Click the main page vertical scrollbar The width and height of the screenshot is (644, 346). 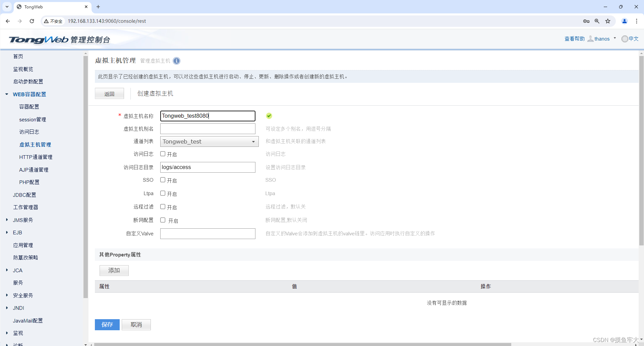[641, 151]
